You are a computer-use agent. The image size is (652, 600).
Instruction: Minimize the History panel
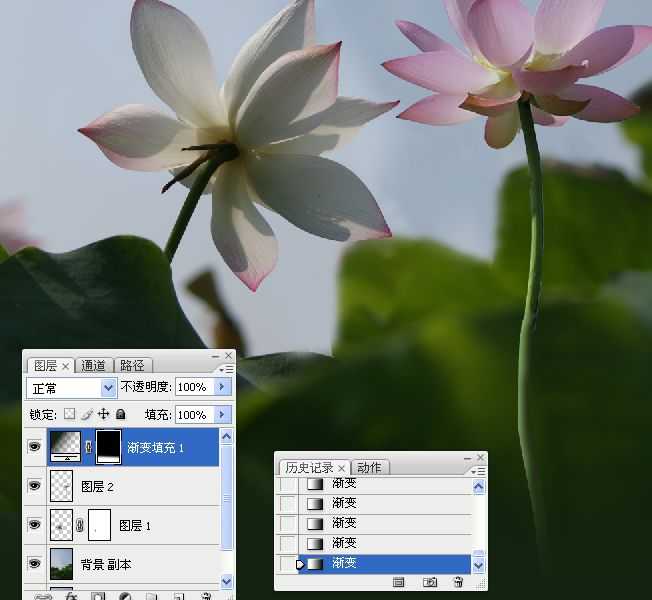tap(467, 458)
